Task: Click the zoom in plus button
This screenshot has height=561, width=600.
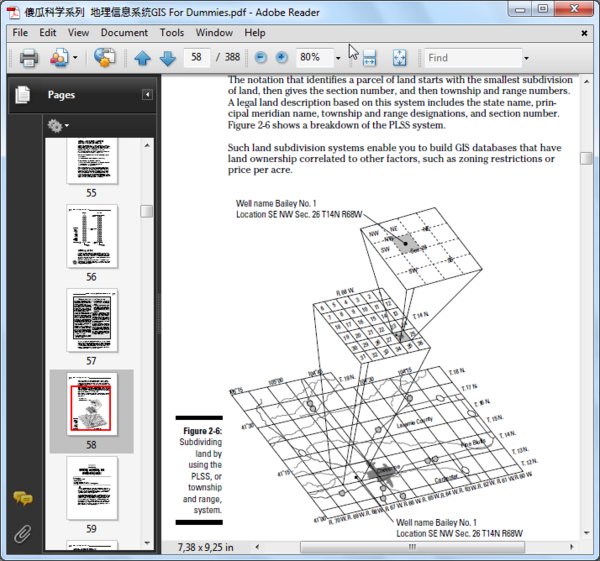Action: (281, 58)
